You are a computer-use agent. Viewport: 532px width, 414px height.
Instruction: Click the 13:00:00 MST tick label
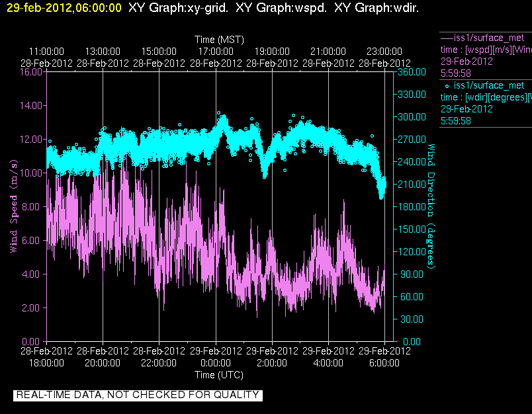point(103,52)
